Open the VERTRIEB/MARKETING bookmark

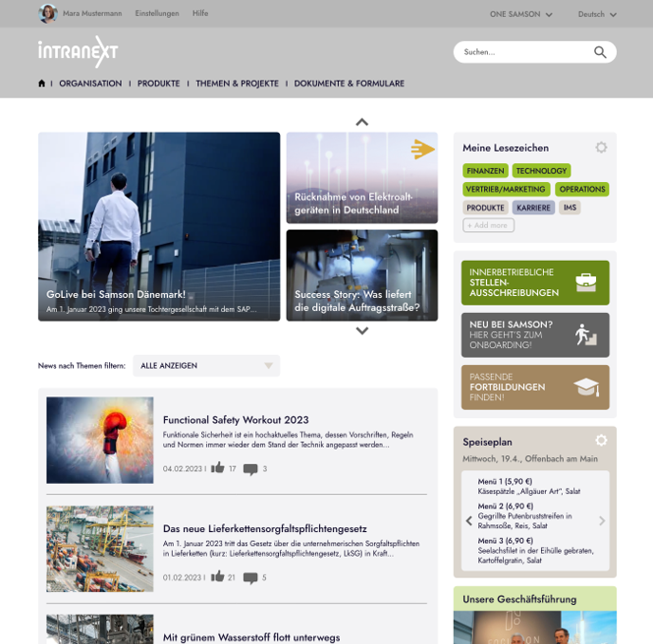(x=506, y=189)
